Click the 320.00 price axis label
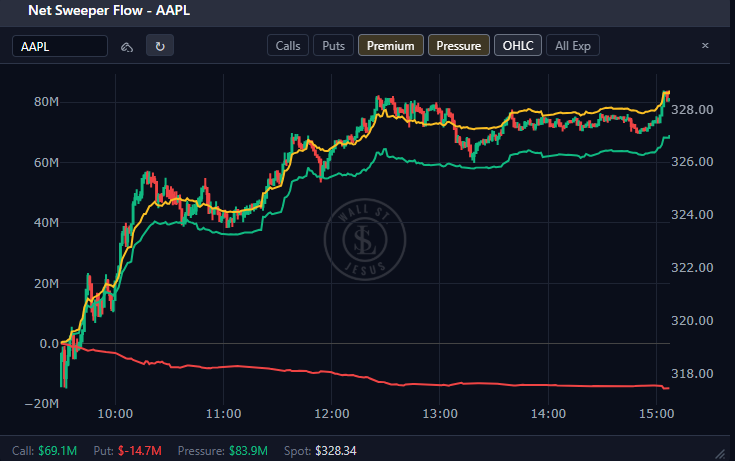The height and width of the screenshot is (461, 735). (x=692, y=321)
